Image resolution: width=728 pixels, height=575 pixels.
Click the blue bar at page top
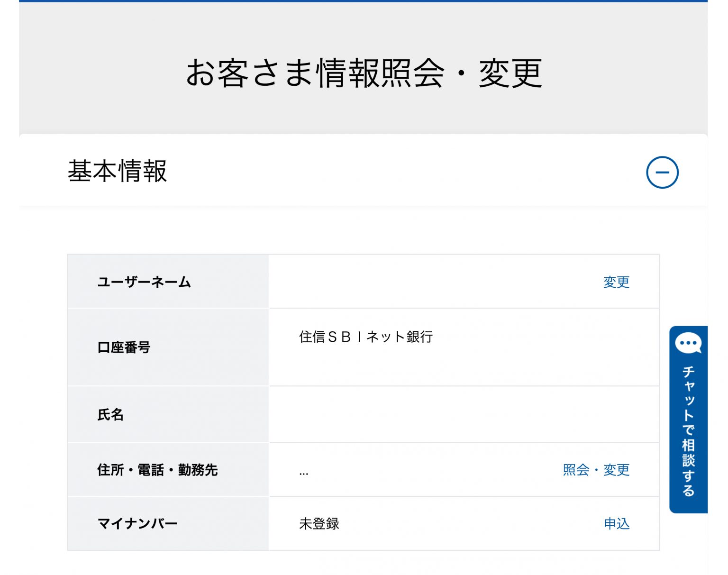(364, 1)
